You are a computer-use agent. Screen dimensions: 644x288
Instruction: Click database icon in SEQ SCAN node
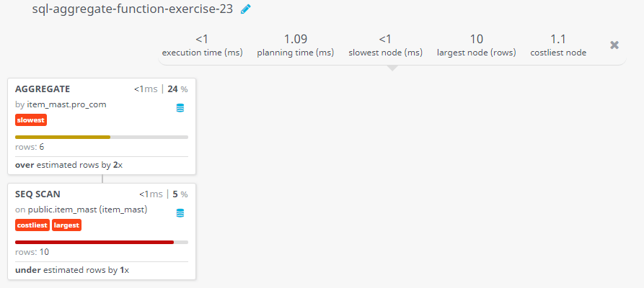point(180,213)
